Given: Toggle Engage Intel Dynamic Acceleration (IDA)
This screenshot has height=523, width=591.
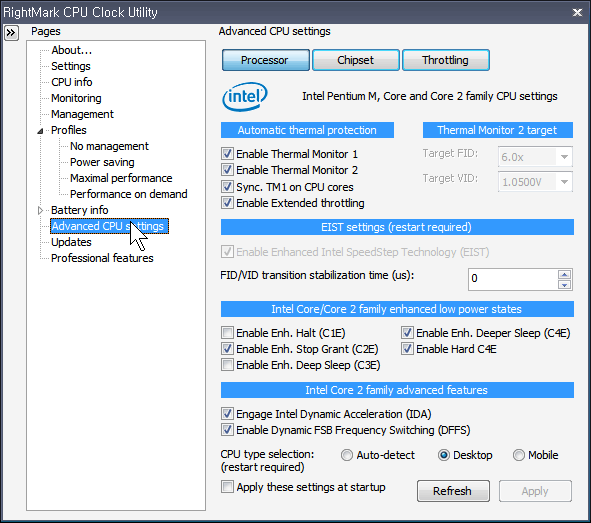Looking at the screenshot, I should (x=227, y=414).
